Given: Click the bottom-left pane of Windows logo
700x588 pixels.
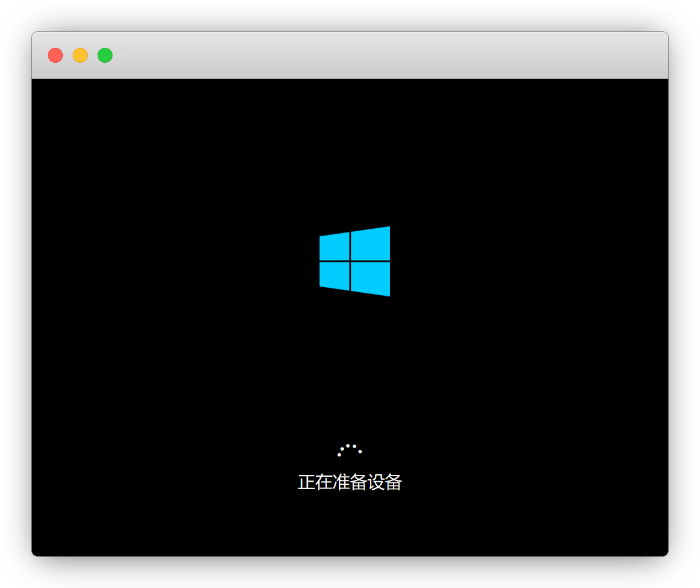Looking at the screenshot, I should pyautogui.click(x=334, y=275).
